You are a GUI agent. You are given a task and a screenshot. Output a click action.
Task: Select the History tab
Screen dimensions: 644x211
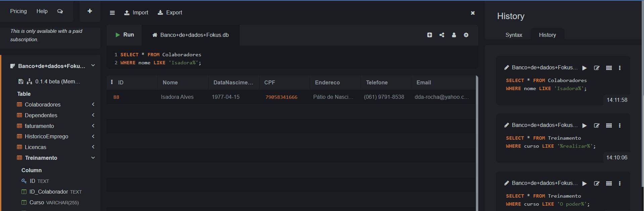[547, 35]
